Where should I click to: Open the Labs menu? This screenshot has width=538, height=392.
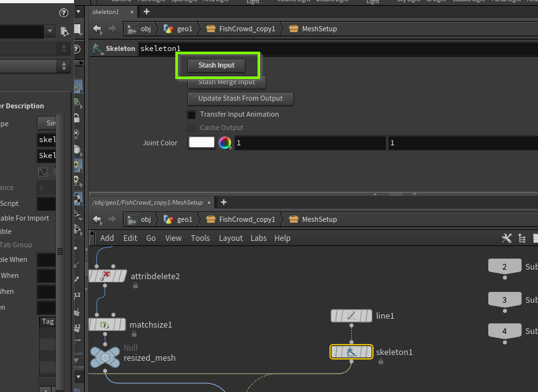click(258, 238)
